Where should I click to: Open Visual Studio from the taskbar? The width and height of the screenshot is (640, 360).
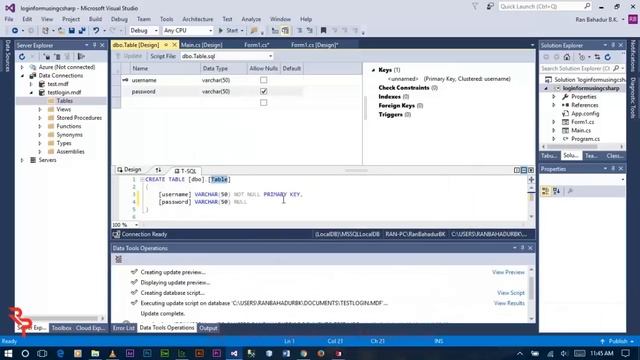[234, 353]
